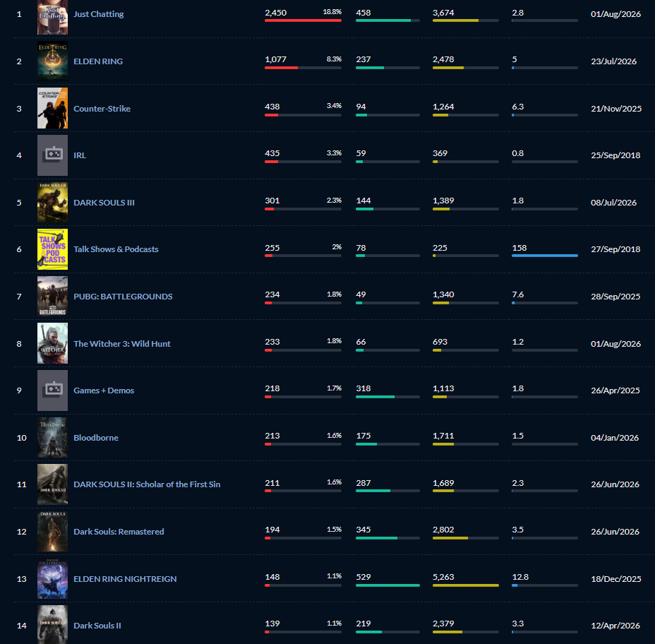Open the Dark Souls: Remastered cover thumbnail
Image resolution: width=655 pixels, height=644 pixels.
[x=52, y=531]
